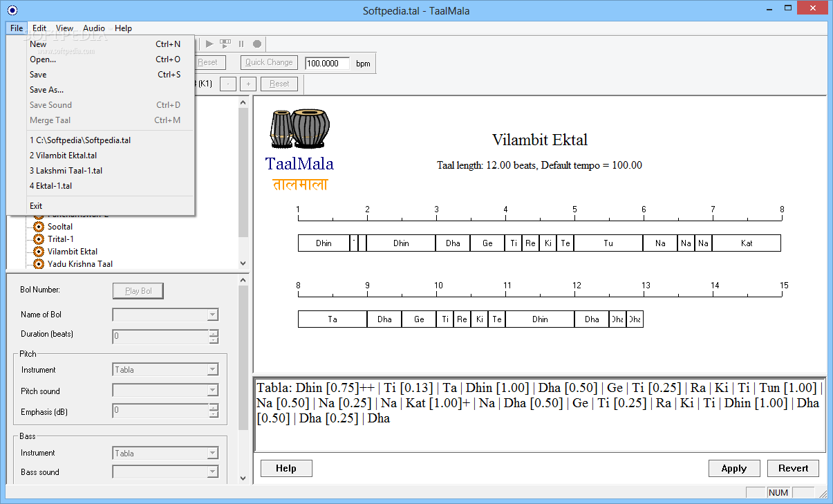Viewport: 833px width, 504px height.
Task: Click inside the Tabla bol text editor
Action: pos(540,415)
